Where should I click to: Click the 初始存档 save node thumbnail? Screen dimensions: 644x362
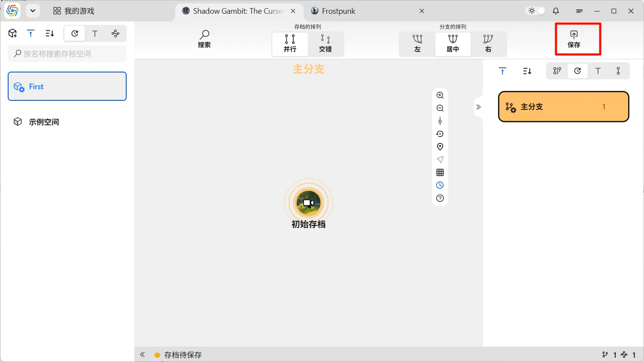[x=308, y=203]
